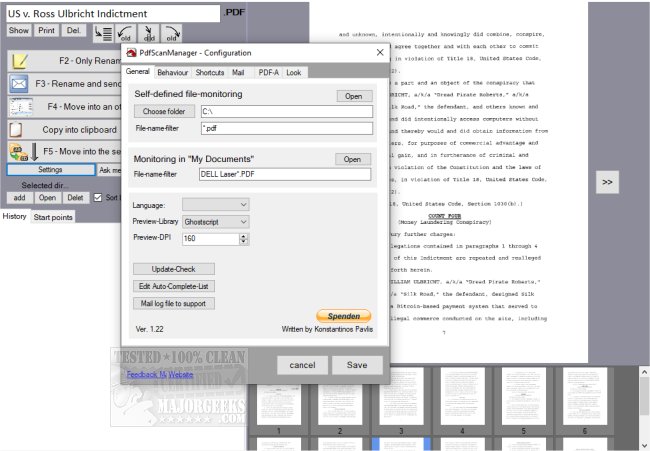Viewport: 650px width, 451px height.
Task: Save the configuration
Action: (x=357, y=365)
